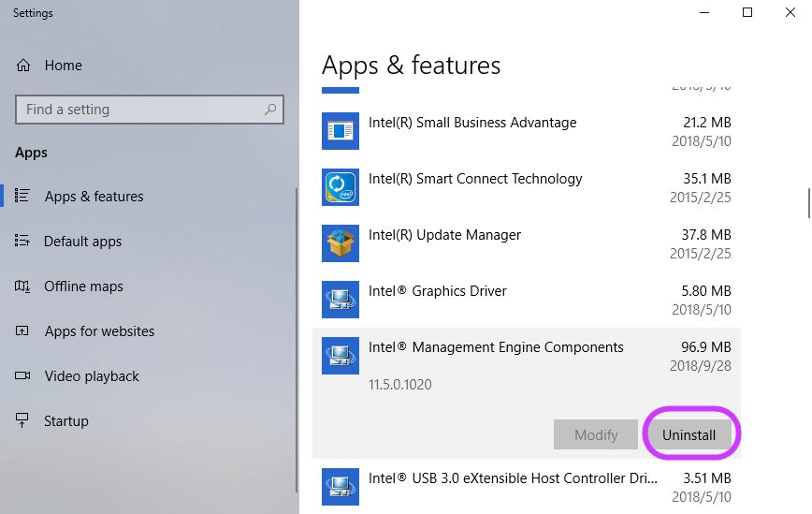This screenshot has width=812, height=514.
Task: Close the Settings window
Action: tap(790, 12)
